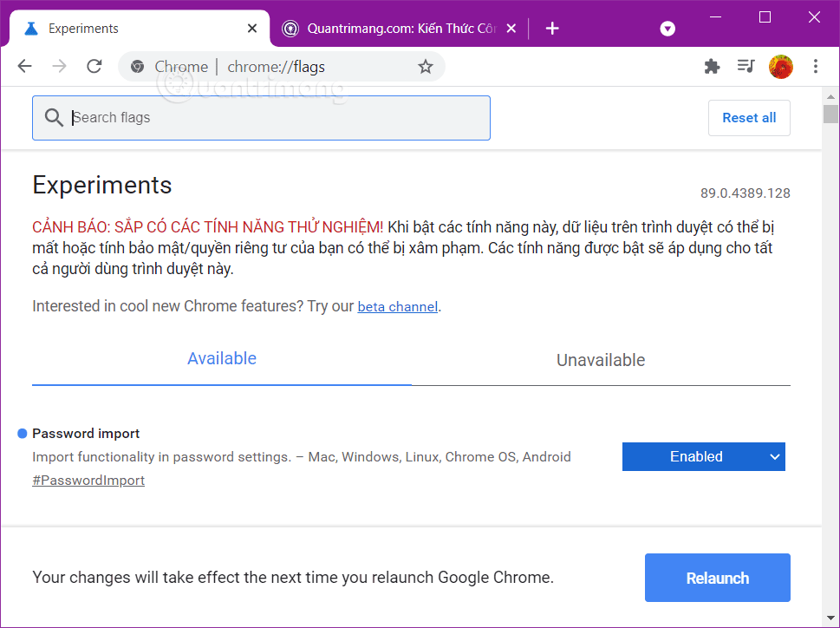Click the Reset all button
840x628 pixels.
(x=749, y=118)
